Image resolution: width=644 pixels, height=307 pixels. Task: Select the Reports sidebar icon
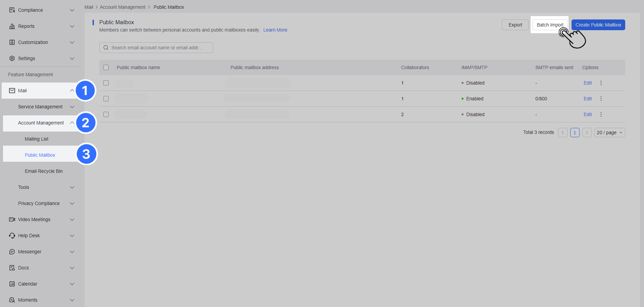pos(12,26)
